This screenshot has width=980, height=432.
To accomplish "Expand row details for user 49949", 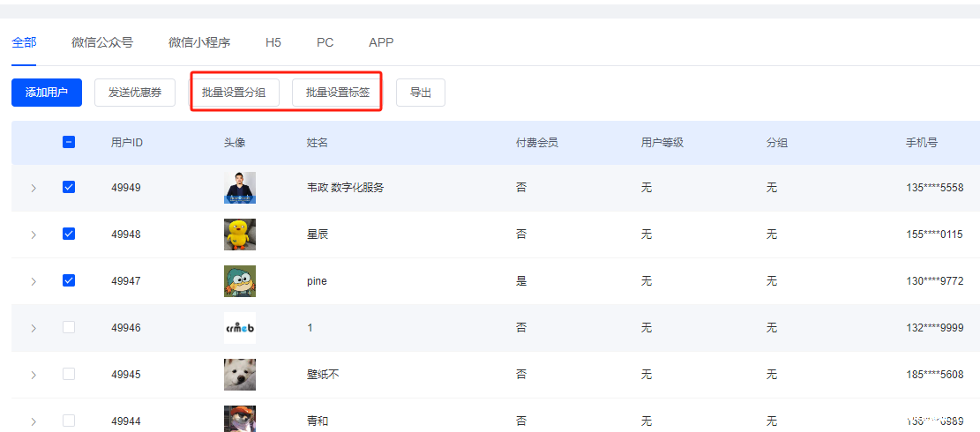I will click(x=34, y=189).
